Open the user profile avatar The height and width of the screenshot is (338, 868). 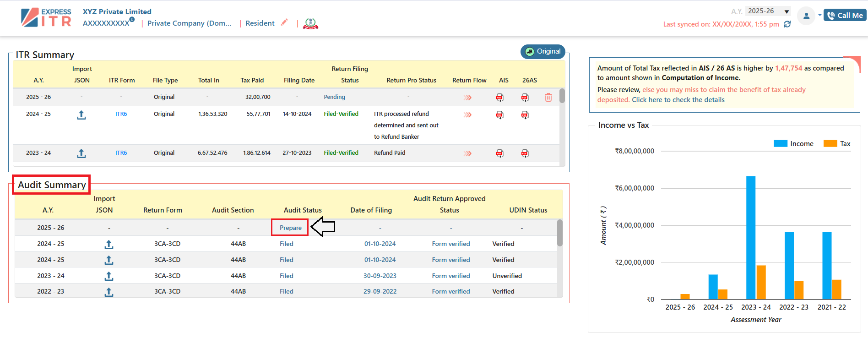(806, 16)
